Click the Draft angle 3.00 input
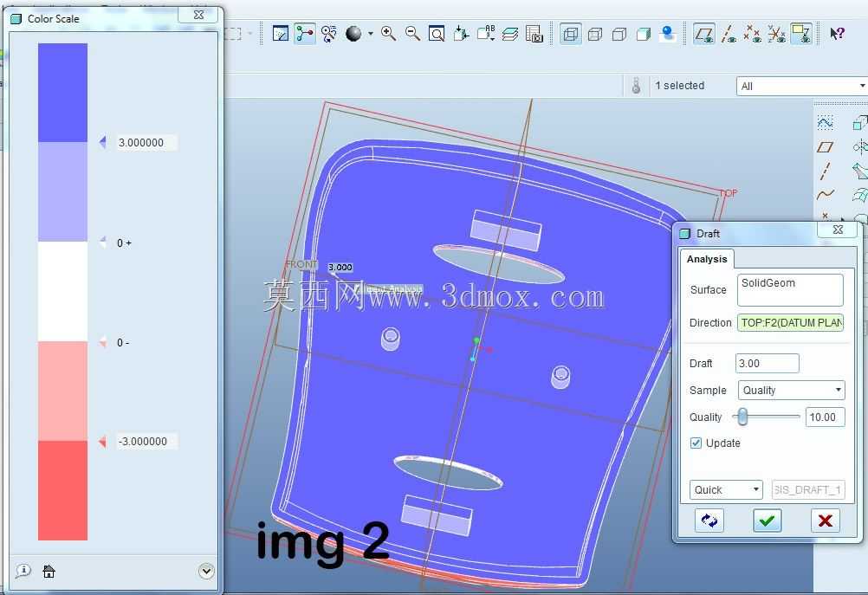The width and height of the screenshot is (868, 595). (768, 364)
